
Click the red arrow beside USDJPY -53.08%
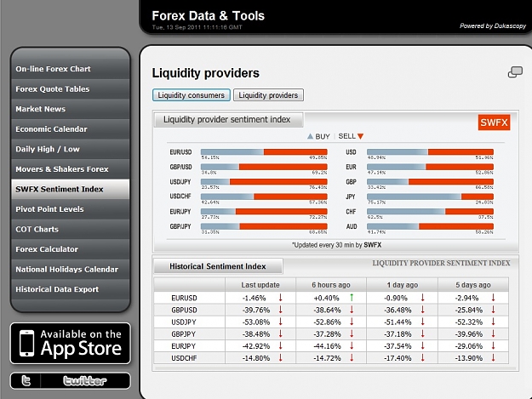[281, 322]
